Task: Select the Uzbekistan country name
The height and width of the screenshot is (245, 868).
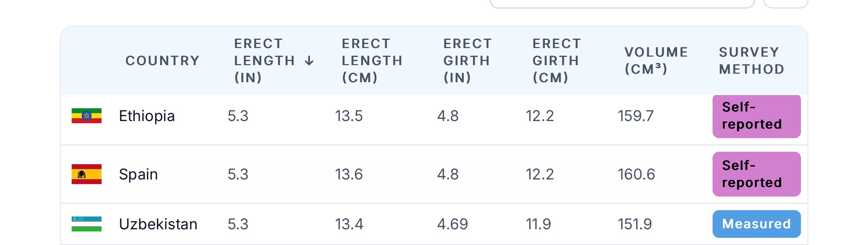Action: pos(158,224)
